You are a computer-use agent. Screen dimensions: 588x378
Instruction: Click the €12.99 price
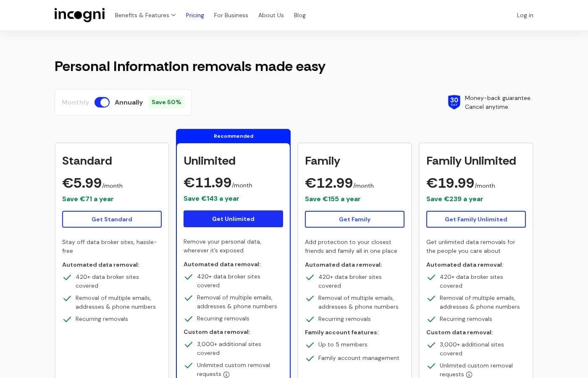329,183
